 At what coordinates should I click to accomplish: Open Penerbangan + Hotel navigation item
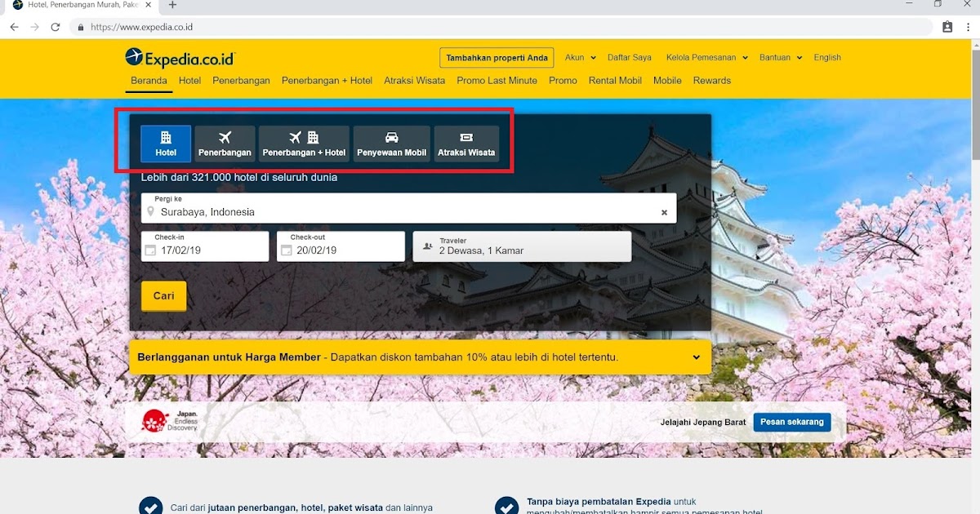pos(327,81)
